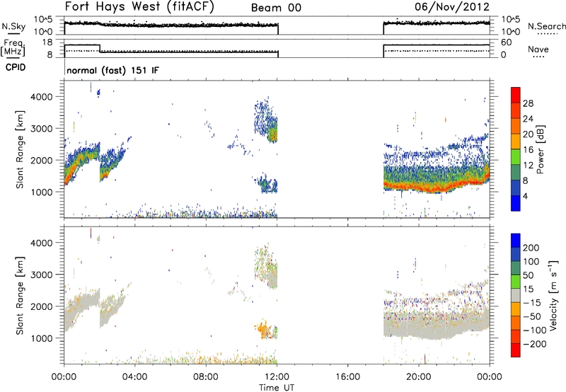Click the '16:00' time tick label
This screenshot has width=566, height=392.
(x=347, y=377)
